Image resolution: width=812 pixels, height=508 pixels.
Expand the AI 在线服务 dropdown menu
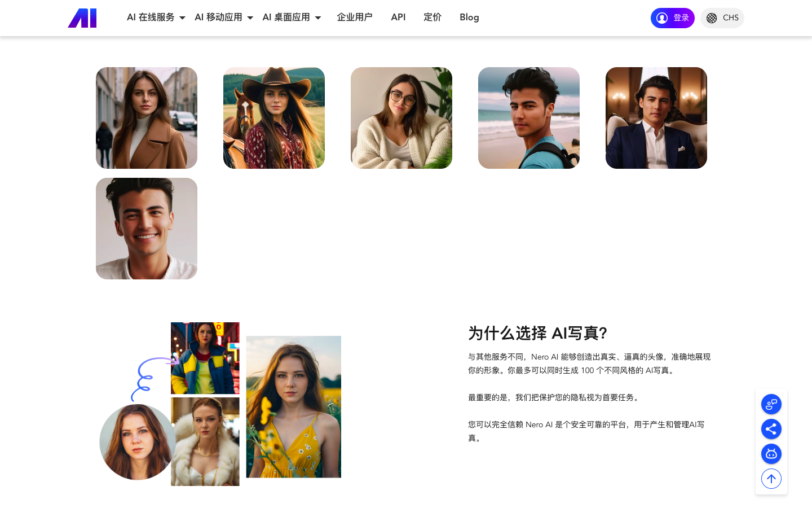pos(156,17)
